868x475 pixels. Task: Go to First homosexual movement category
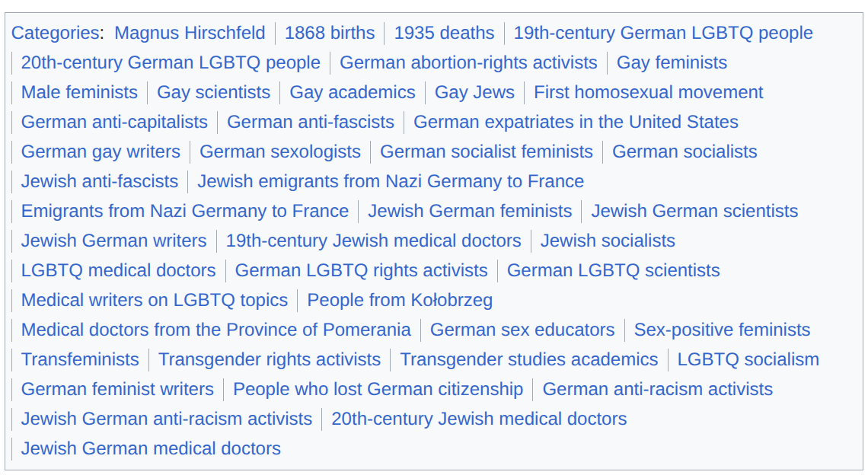point(648,92)
